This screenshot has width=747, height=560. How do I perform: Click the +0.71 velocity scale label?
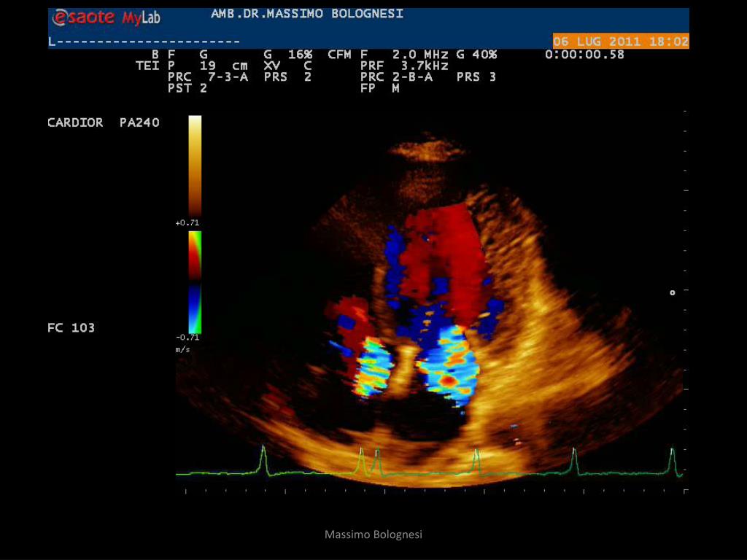pos(187,223)
